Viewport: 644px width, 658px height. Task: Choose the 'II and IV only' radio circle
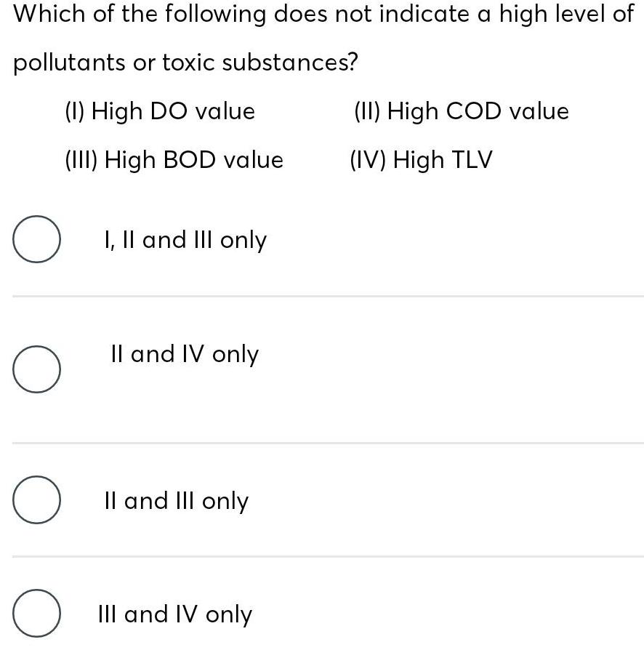[x=36, y=369]
